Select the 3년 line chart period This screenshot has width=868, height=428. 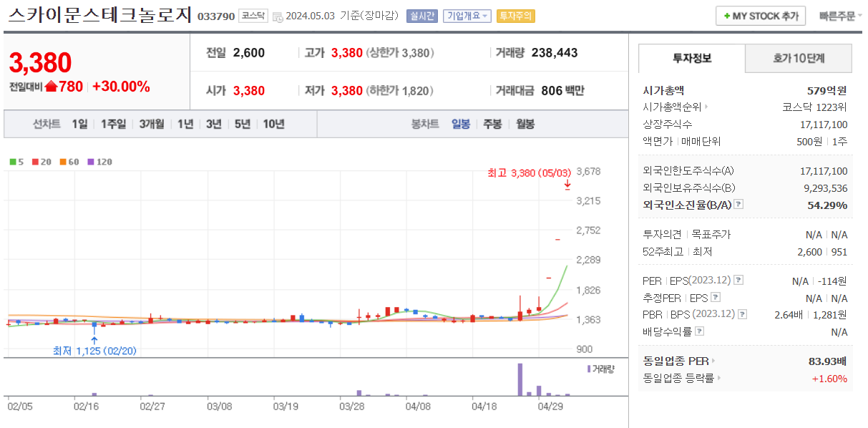(214, 124)
